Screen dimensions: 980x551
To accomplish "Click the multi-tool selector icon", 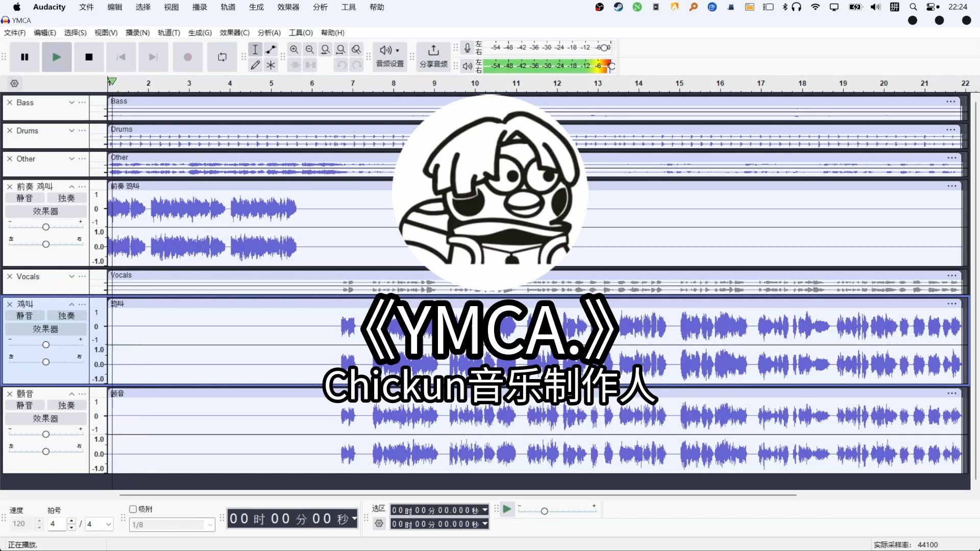I will tap(271, 65).
